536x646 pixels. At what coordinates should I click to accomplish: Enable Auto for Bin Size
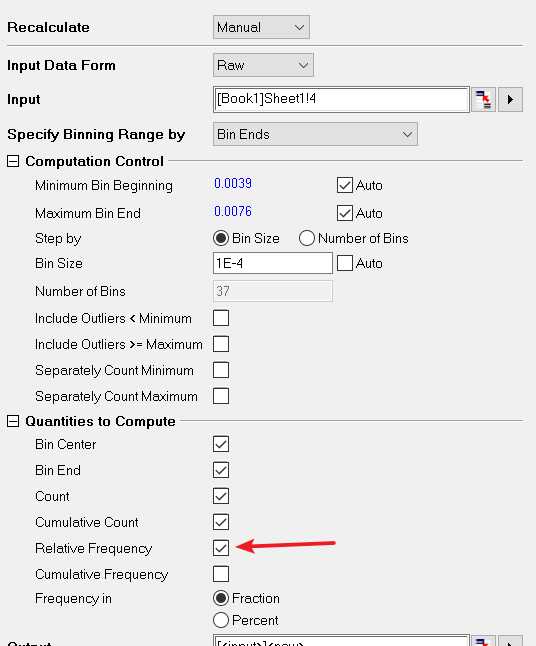point(345,263)
